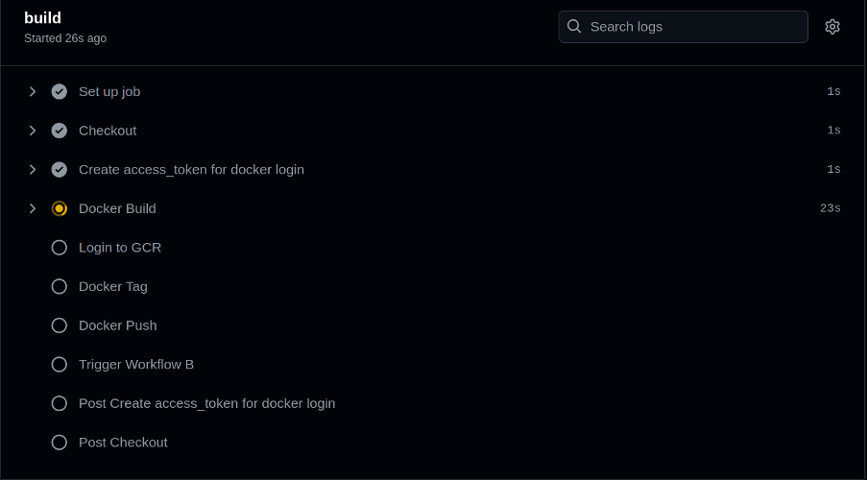Click the access_token step success checkmark icon
This screenshot has height=480, width=868.
pos(60,169)
